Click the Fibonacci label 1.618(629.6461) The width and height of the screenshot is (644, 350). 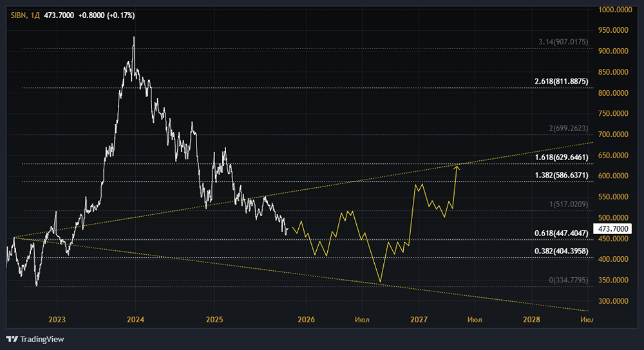pos(561,157)
